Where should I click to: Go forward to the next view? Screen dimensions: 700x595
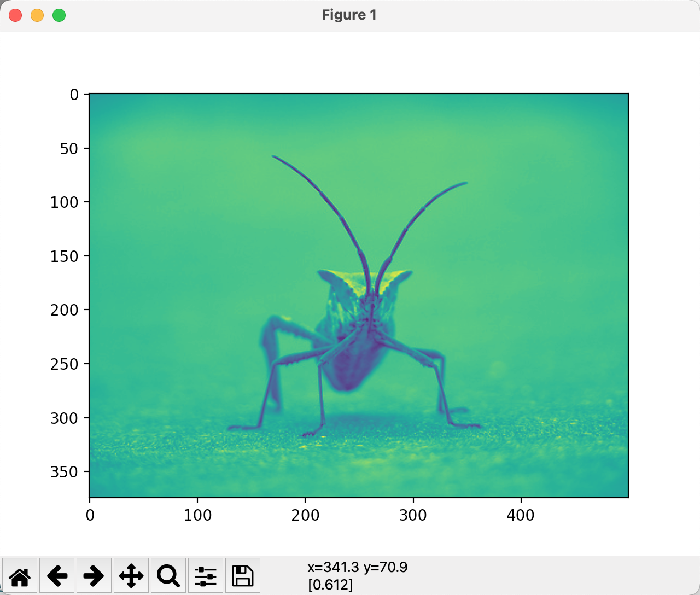94,575
